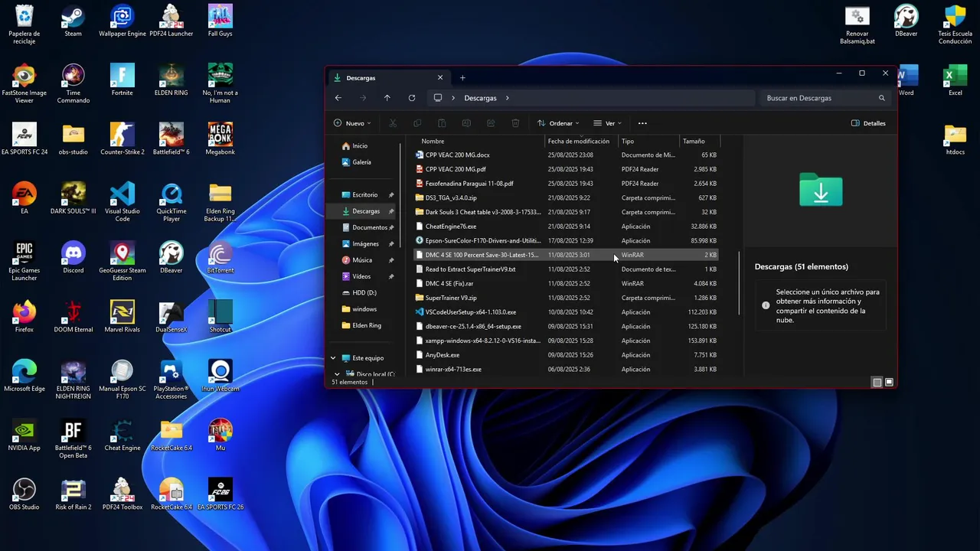Select the Fall Guys desktop icon
Viewport: 980px width, 551px height.
click(x=220, y=21)
